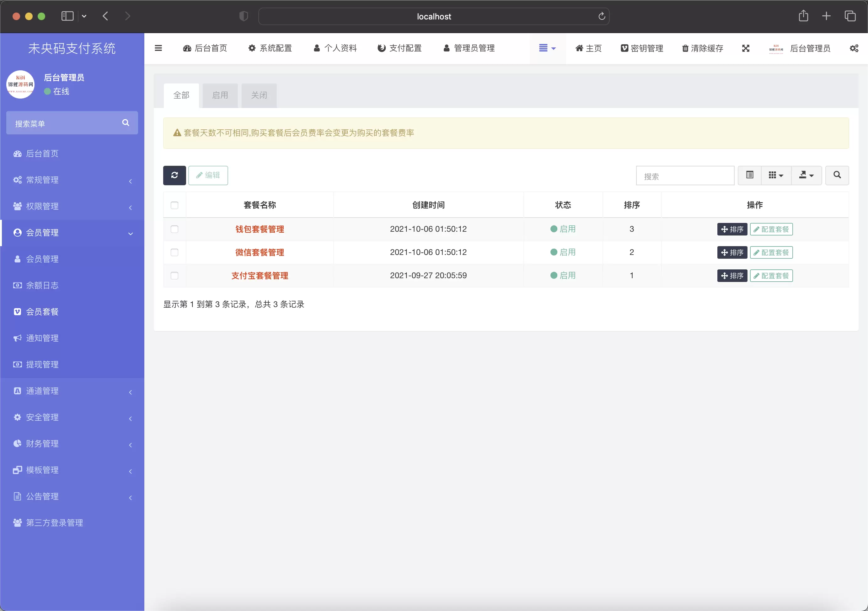This screenshot has width=868, height=611.
Task: Click the 编辑 button in the toolbar
Action: (208, 175)
